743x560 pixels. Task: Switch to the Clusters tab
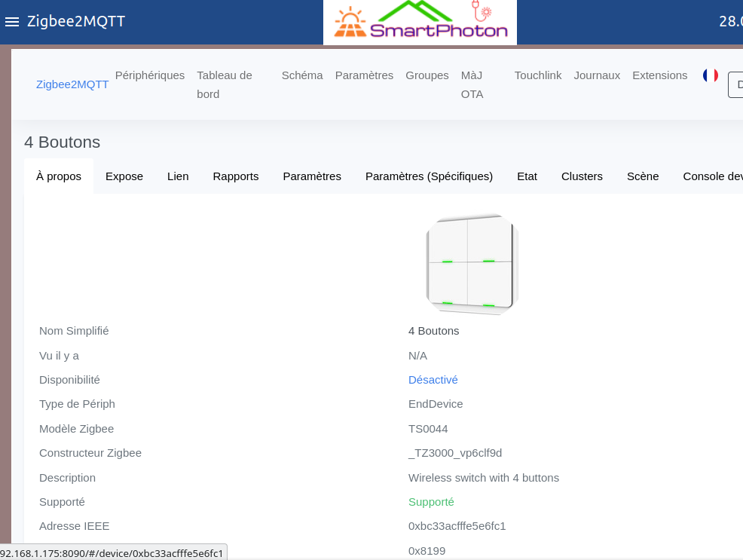582,176
